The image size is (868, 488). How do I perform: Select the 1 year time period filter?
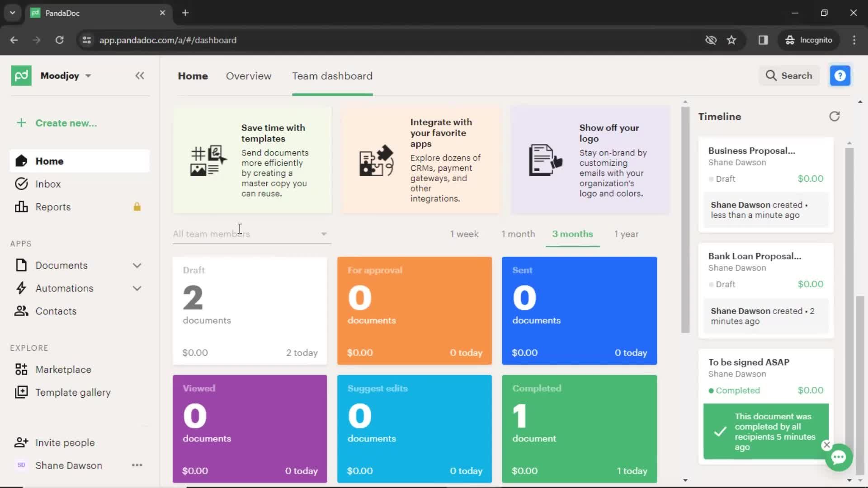click(627, 234)
